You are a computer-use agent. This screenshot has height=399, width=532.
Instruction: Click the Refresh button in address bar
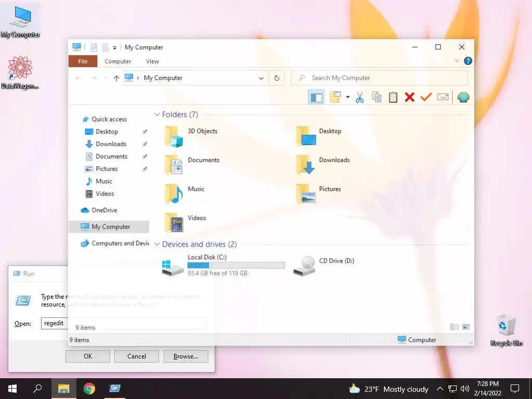[277, 78]
